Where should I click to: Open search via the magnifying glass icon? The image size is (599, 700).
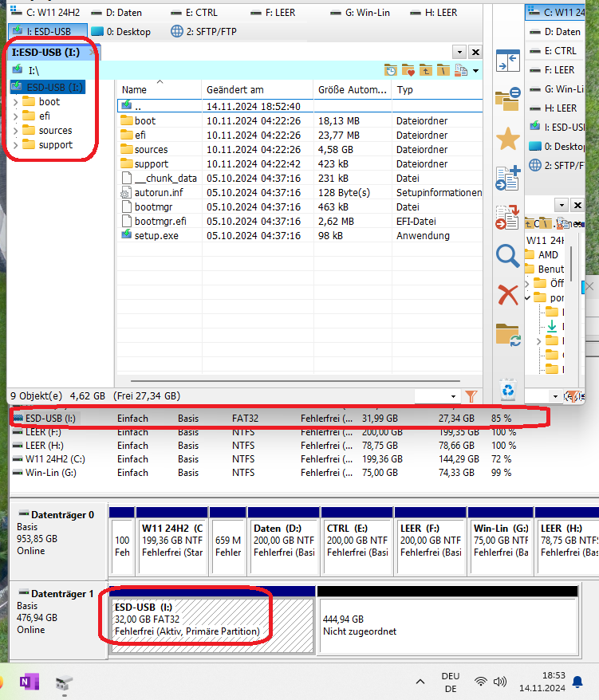point(508,256)
